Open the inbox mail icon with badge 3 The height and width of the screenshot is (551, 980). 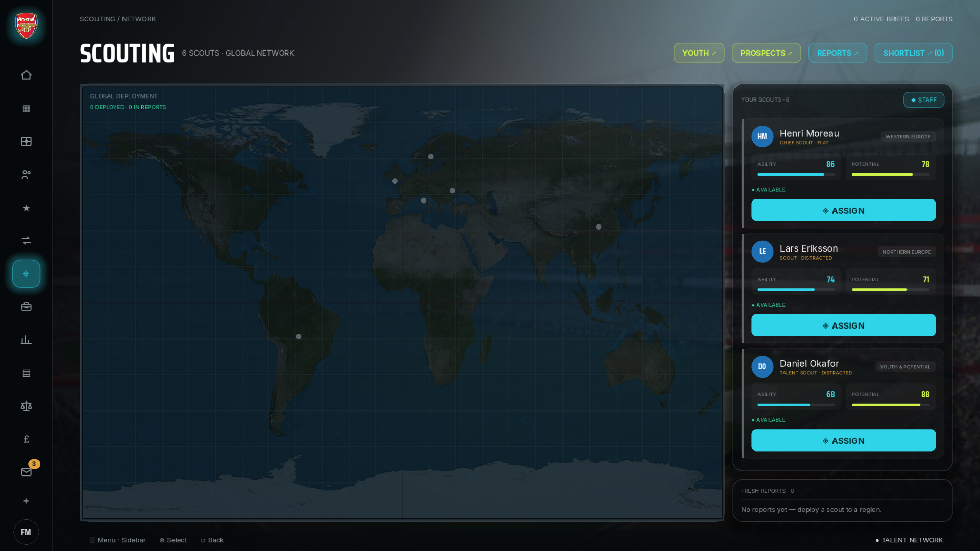tap(26, 472)
